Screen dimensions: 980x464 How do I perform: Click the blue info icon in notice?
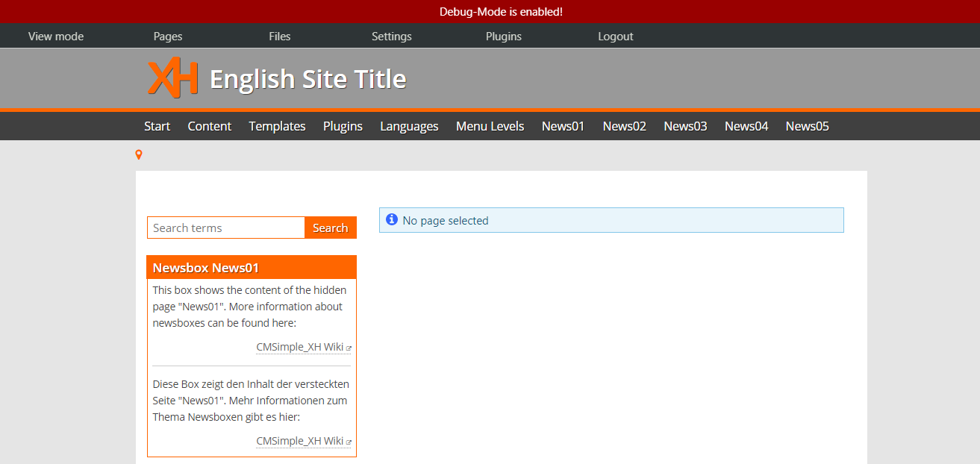[x=392, y=220]
